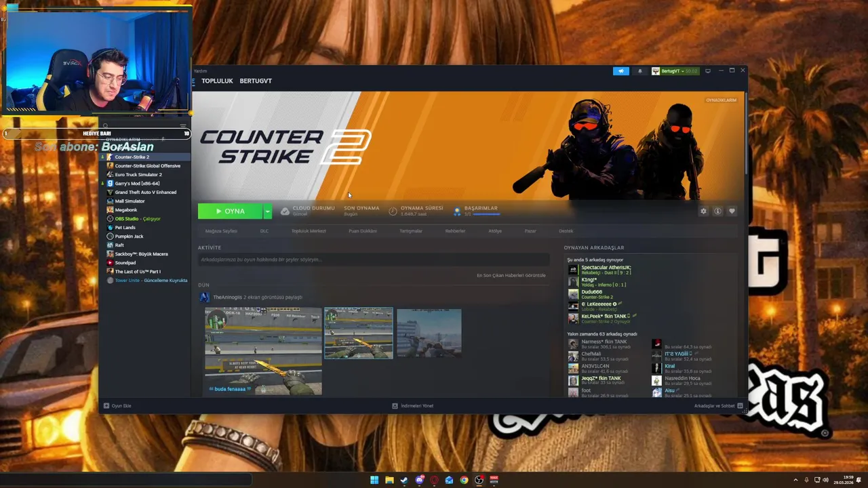The image size is (868, 488).
Task: Click the Discord taskbar icon
Action: pyautogui.click(x=419, y=480)
